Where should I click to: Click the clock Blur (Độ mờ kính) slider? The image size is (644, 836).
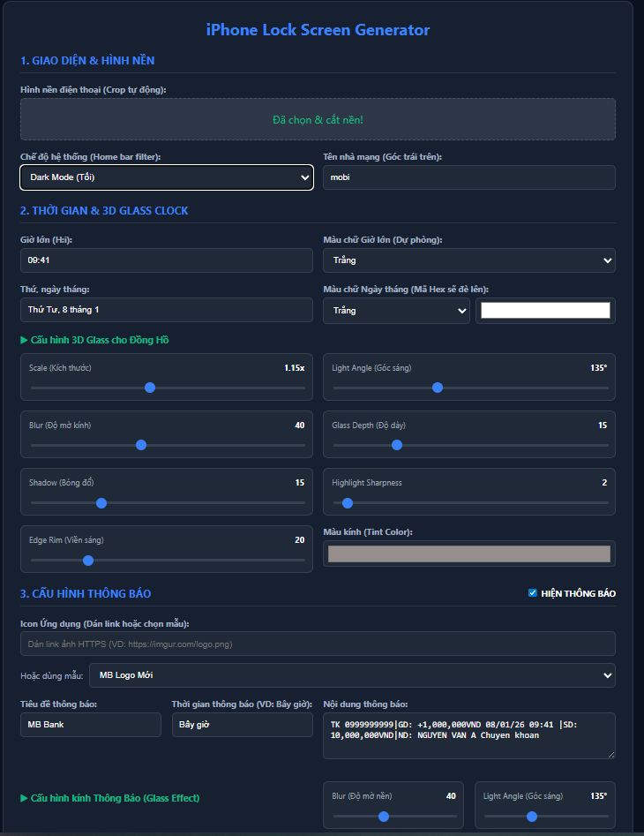coord(167,445)
